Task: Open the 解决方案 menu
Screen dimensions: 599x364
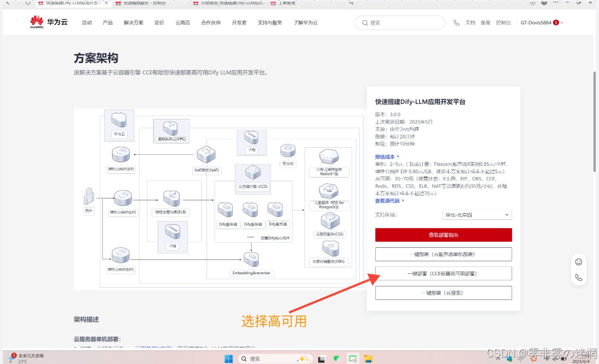Action: pos(134,23)
